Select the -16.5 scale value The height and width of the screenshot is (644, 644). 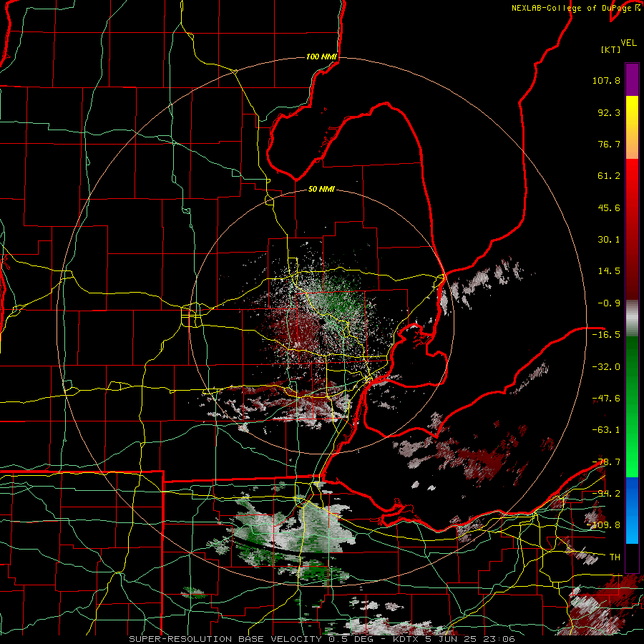(x=606, y=335)
